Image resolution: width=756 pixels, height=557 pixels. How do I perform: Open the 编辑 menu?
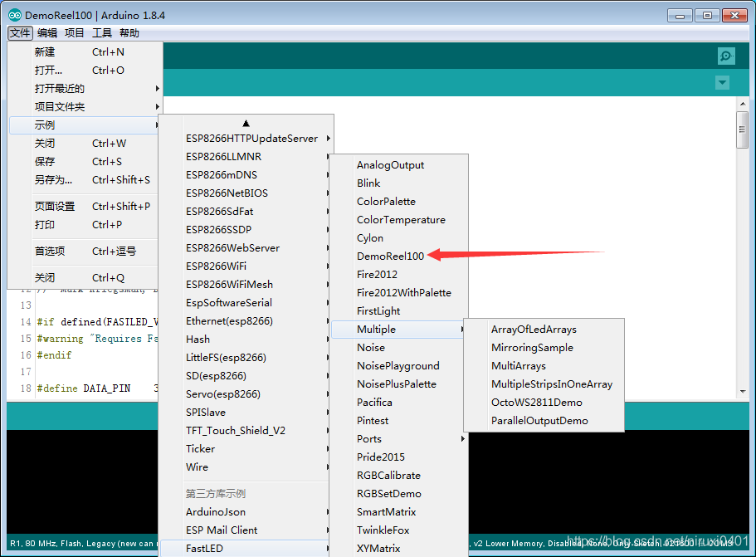[x=47, y=33]
